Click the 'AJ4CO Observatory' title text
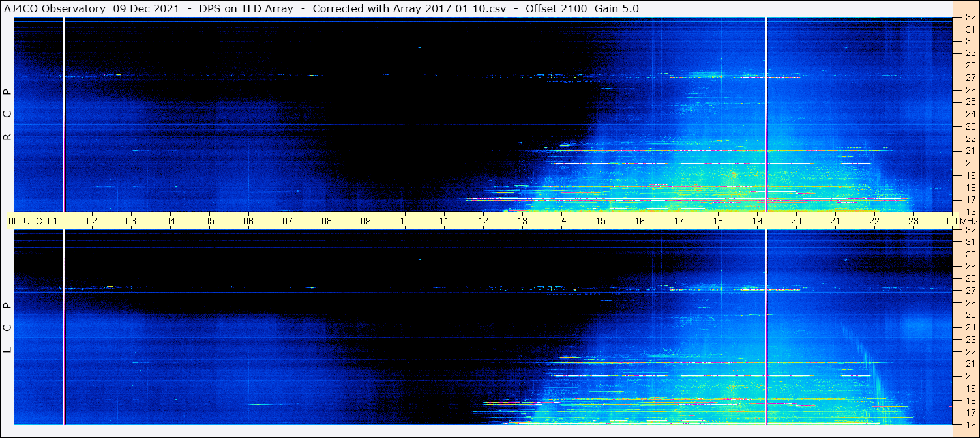 pyautogui.click(x=54, y=9)
